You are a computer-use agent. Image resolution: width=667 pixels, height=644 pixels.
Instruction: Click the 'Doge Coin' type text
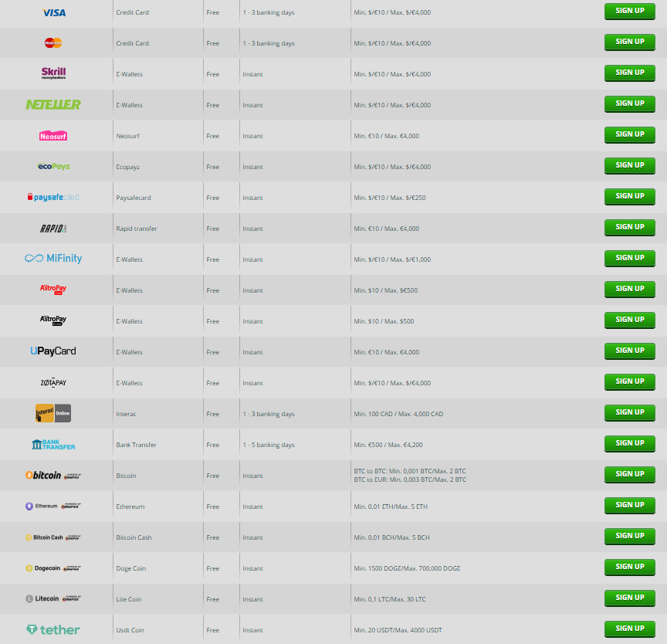pyautogui.click(x=131, y=568)
